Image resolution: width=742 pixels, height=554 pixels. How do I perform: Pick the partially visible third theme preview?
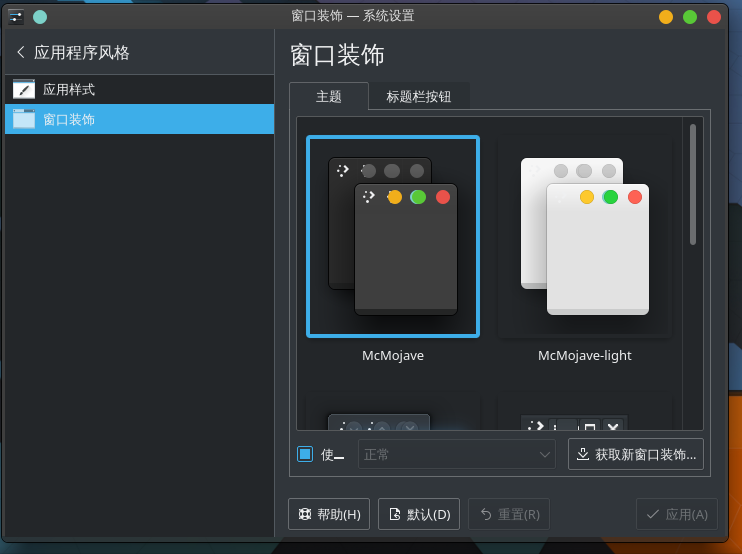click(393, 412)
